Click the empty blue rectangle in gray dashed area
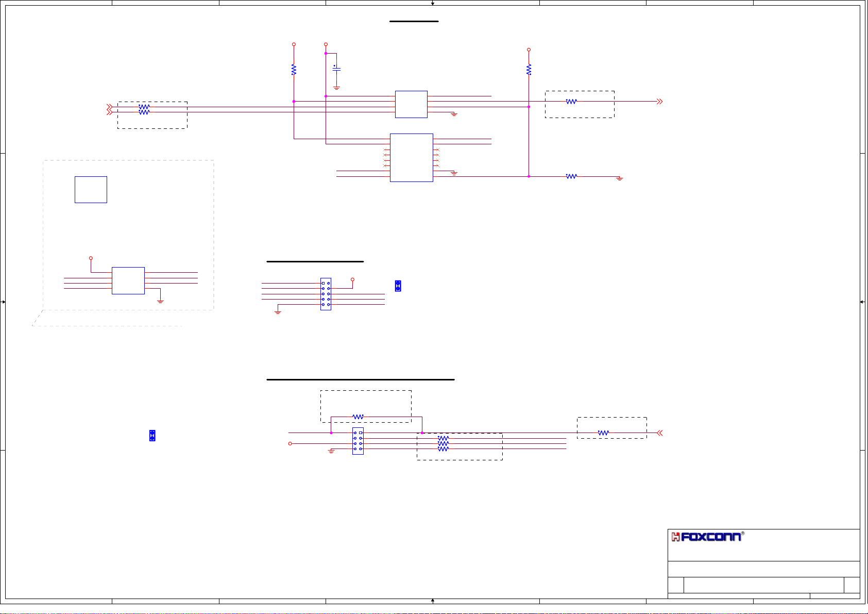868x614 pixels. 91,190
